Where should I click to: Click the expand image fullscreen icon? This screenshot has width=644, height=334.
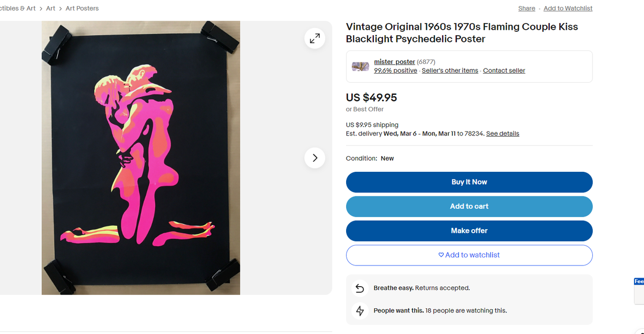(x=314, y=38)
